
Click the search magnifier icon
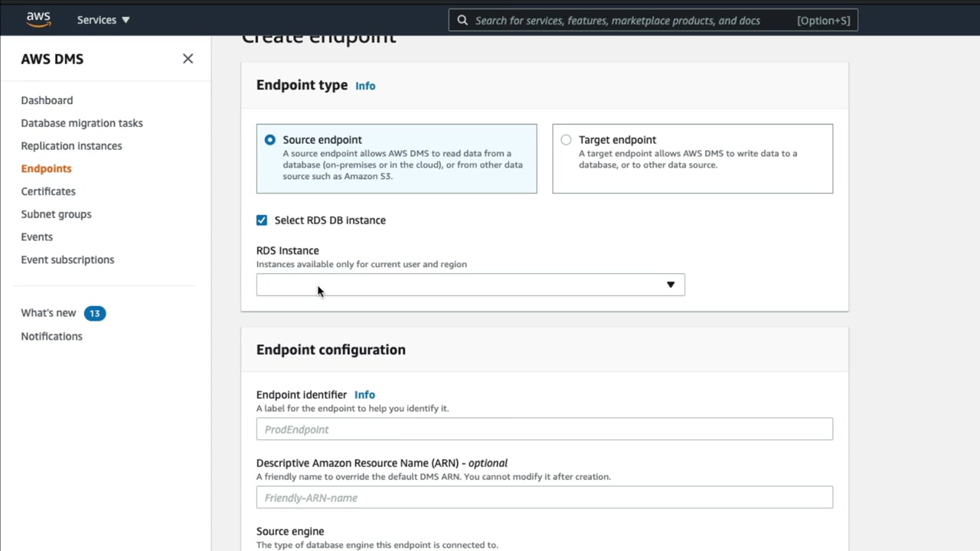[x=462, y=21]
